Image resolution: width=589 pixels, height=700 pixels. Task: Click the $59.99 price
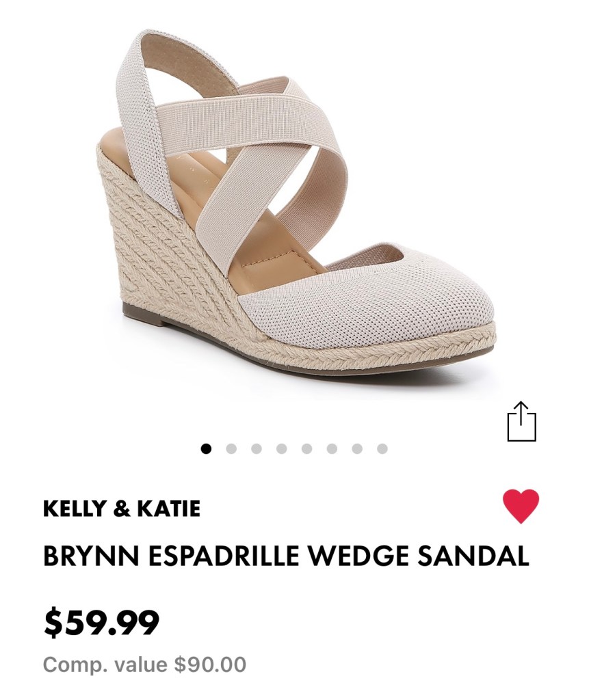tap(101, 622)
